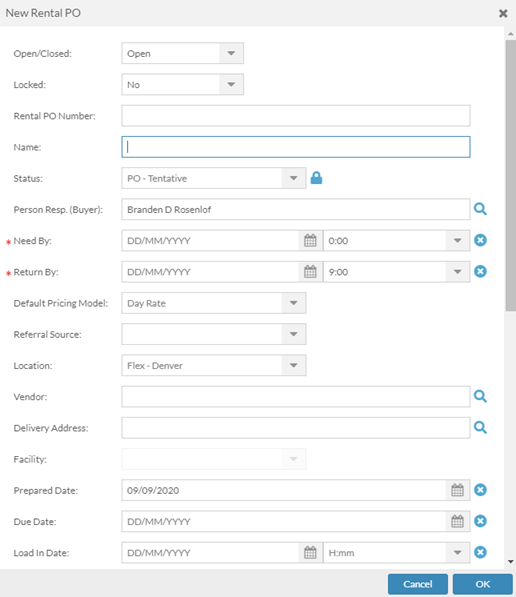Search vendors with the magnifier icon

point(480,396)
